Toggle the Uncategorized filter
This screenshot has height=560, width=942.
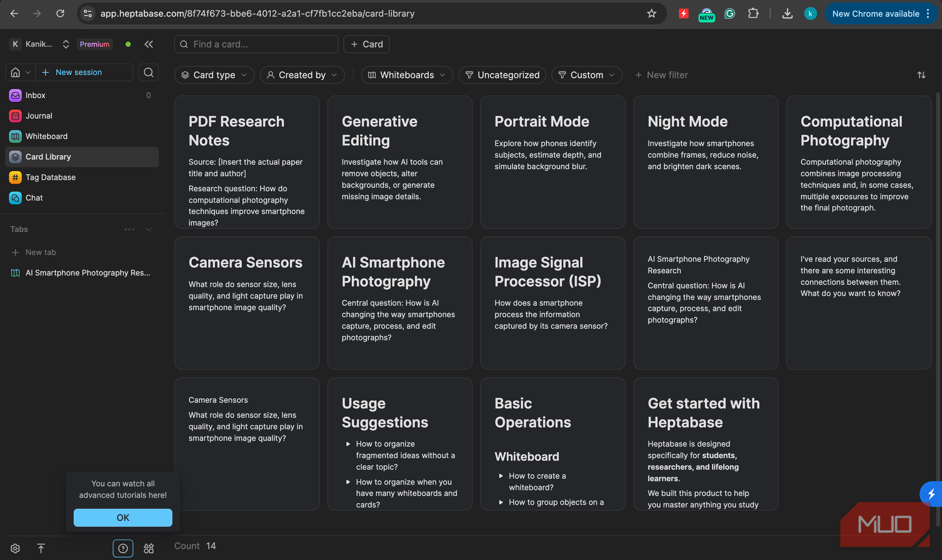click(502, 75)
